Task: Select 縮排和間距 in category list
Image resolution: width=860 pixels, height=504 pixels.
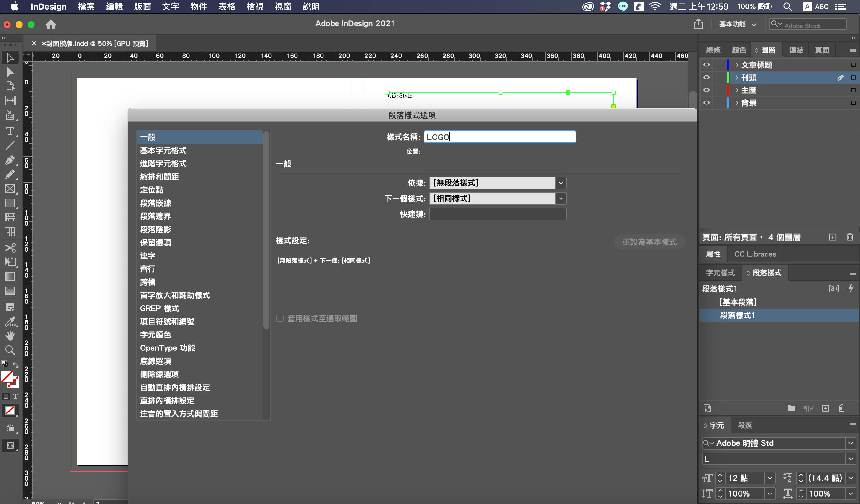Action: 159,177
